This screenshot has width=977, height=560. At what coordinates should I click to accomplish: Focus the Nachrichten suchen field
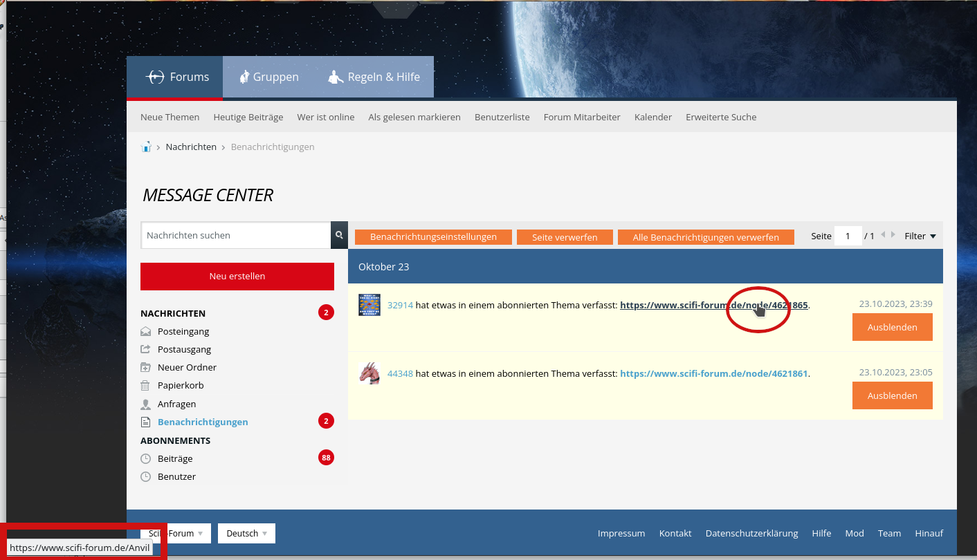coord(236,235)
